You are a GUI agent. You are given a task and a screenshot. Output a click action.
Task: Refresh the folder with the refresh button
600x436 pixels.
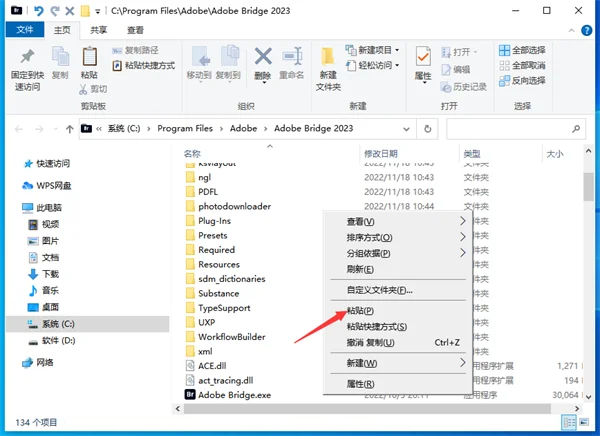coord(428,129)
